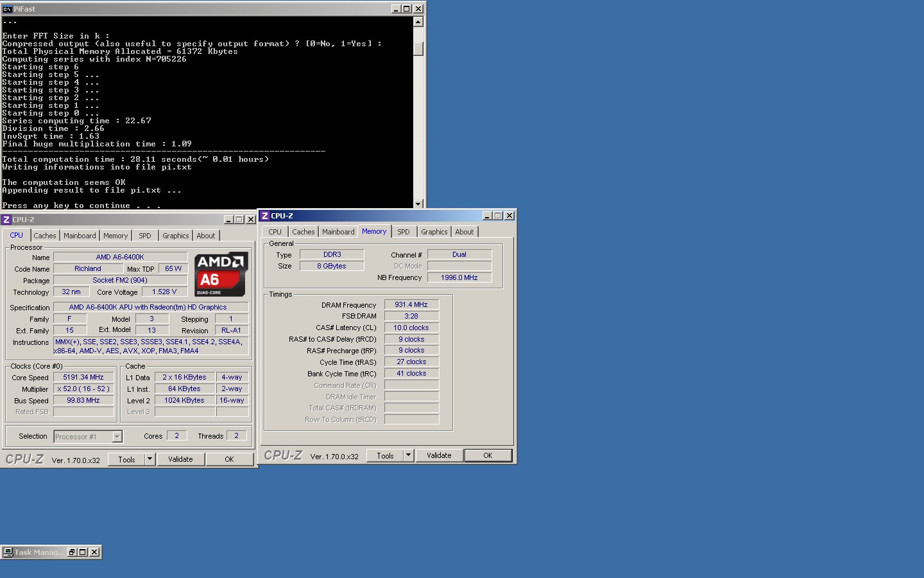The width and height of the screenshot is (924, 578).
Task: Click the processor Name field AMD A6-6400K
Action: tap(120, 258)
